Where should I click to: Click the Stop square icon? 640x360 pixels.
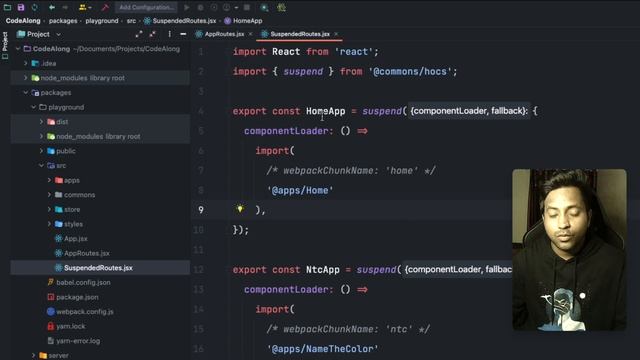pos(247,7)
